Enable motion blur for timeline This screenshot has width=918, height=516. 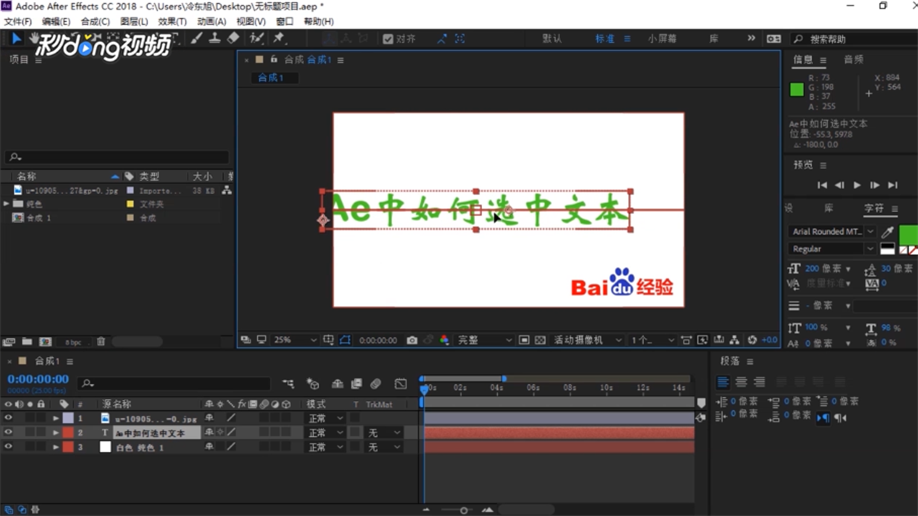pyautogui.click(x=375, y=384)
